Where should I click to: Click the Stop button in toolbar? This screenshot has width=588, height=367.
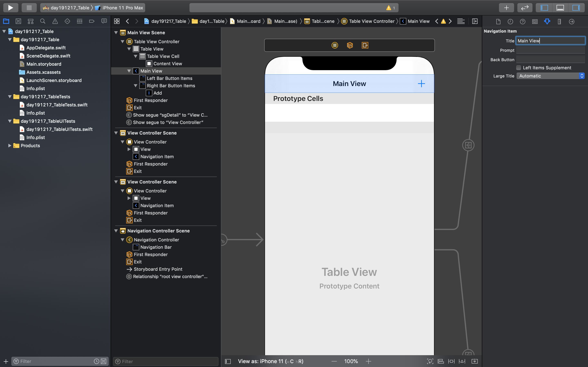[29, 8]
